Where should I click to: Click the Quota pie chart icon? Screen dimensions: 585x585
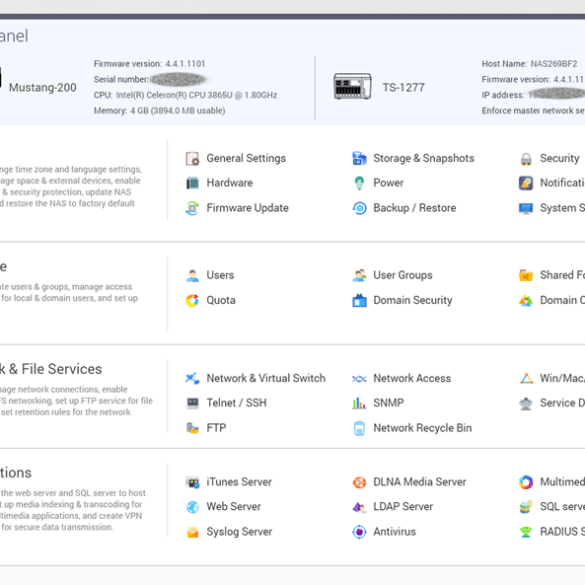(193, 300)
